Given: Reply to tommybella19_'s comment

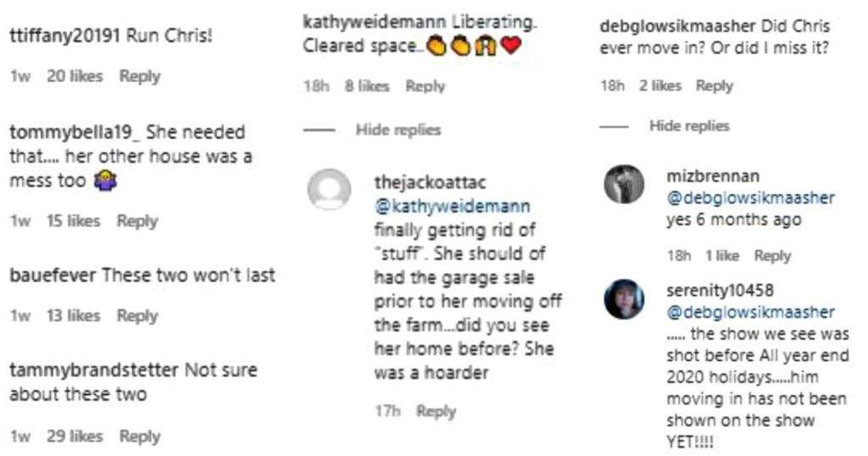Looking at the screenshot, I should 137,221.
